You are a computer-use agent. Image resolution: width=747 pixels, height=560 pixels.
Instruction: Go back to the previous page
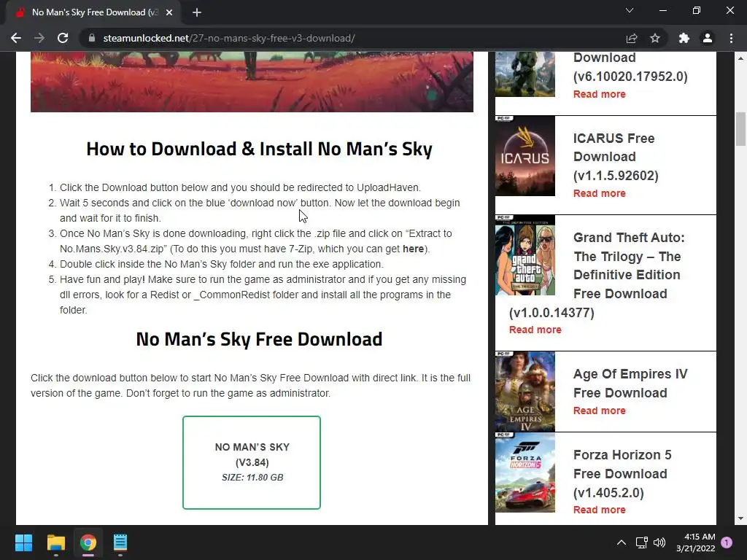coord(16,38)
